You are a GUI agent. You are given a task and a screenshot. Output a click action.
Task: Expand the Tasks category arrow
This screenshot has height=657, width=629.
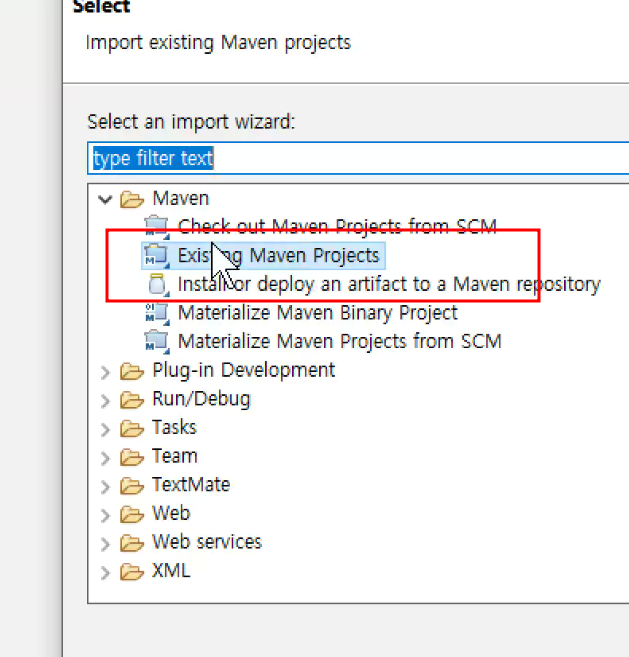tap(106, 429)
